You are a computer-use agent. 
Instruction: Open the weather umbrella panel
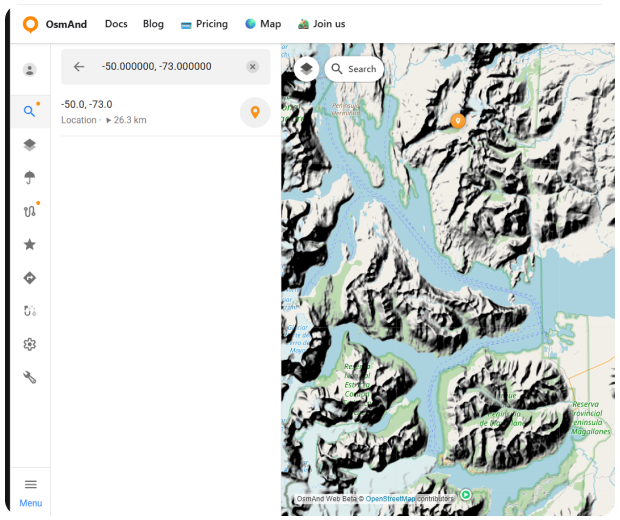(30, 178)
